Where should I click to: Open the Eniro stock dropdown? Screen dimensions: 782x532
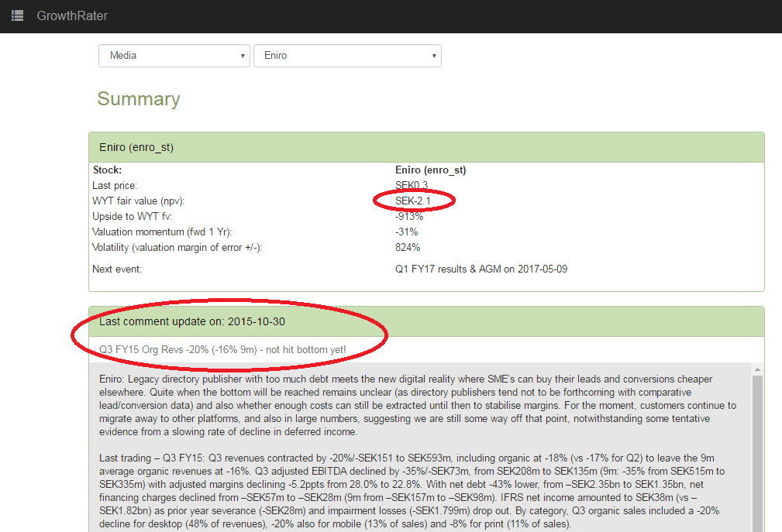(348, 56)
